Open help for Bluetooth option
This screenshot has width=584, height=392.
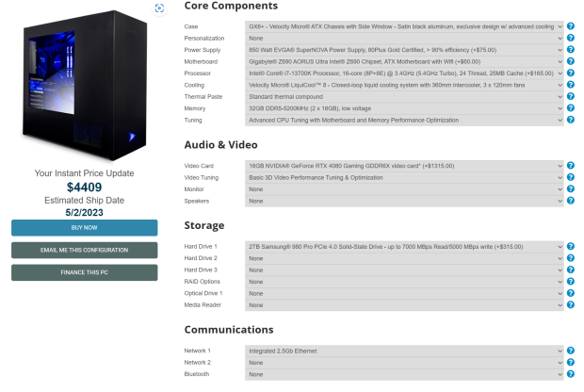(x=570, y=374)
